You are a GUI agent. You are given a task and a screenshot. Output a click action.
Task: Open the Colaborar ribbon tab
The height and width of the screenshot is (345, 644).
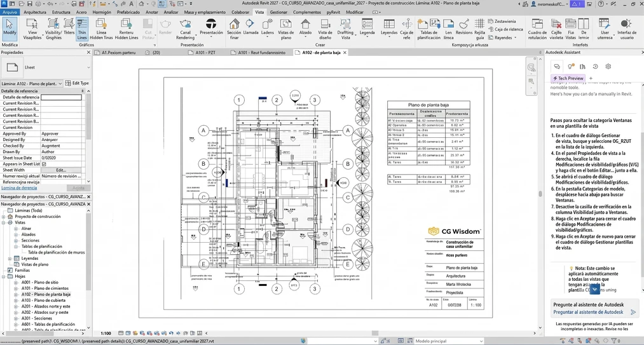coord(240,12)
